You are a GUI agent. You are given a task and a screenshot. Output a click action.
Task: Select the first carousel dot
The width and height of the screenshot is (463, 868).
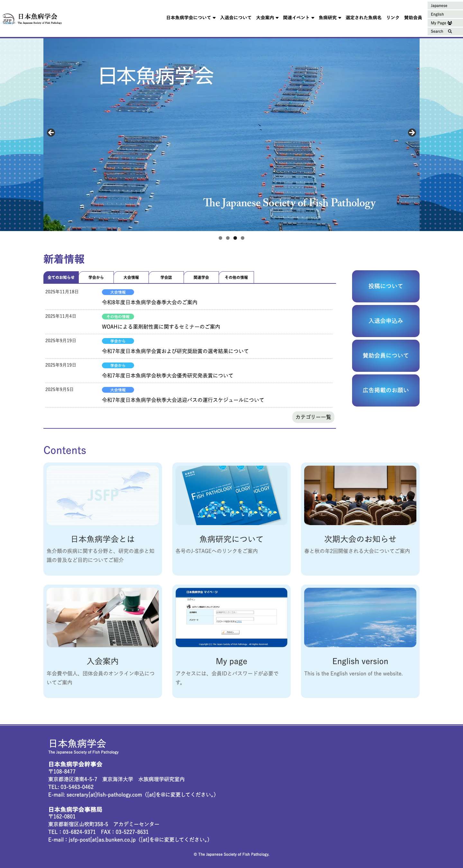pyautogui.click(x=220, y=238)
